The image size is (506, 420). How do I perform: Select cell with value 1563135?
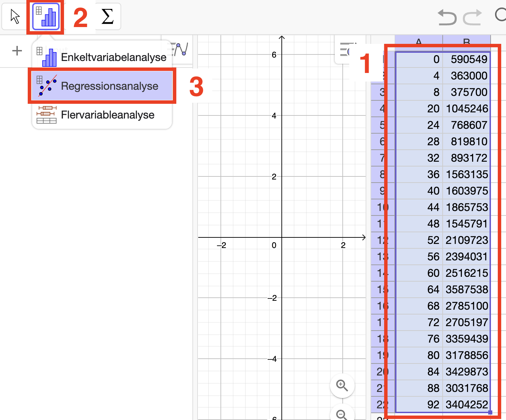click(x=466, y=174)
